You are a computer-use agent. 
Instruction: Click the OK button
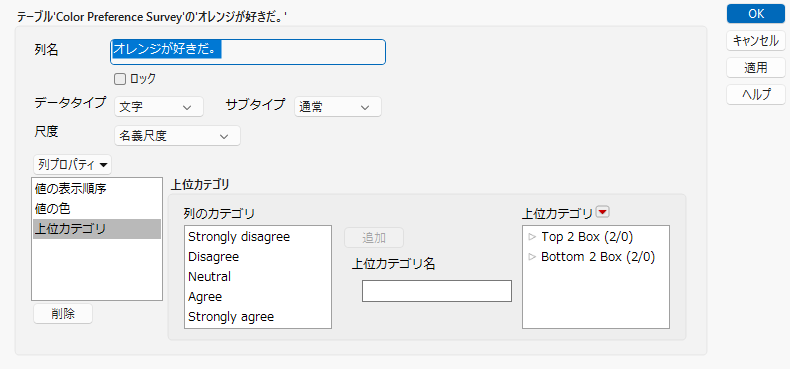point(756,14)
